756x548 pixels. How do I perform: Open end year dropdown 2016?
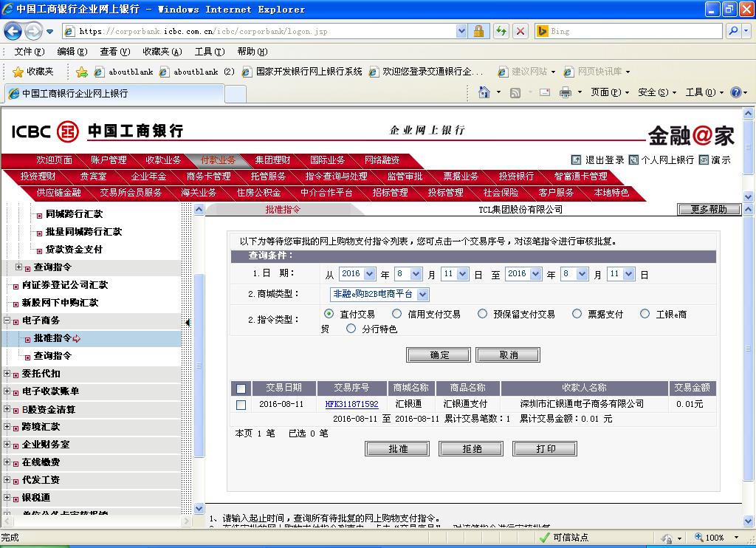(x=523, y=274)
